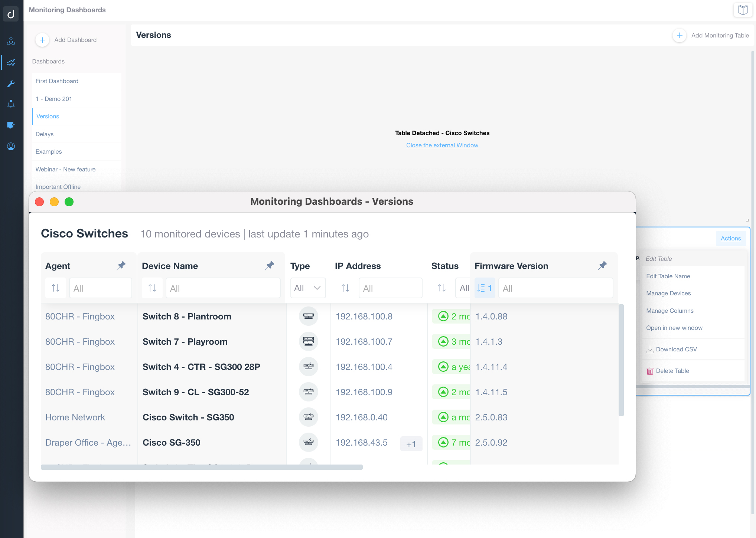Click device type icon for Switch 8 - Plantroom
756x538 pixels.
click(x=309, y=316)
